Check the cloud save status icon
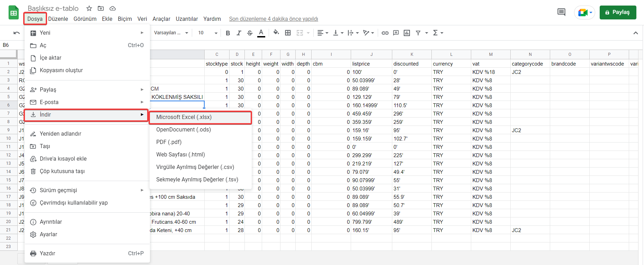This screenshot has height=265, width=644. click(113, 8)
